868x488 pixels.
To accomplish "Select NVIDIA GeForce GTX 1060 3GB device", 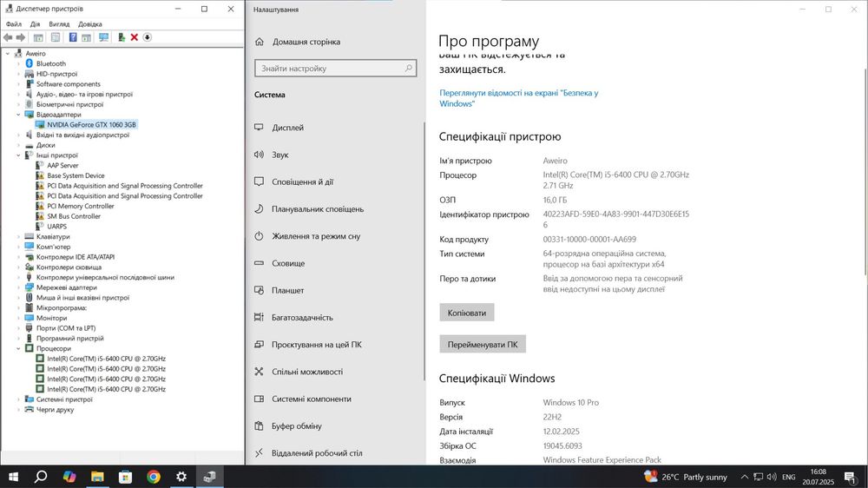I will (91, 125).
